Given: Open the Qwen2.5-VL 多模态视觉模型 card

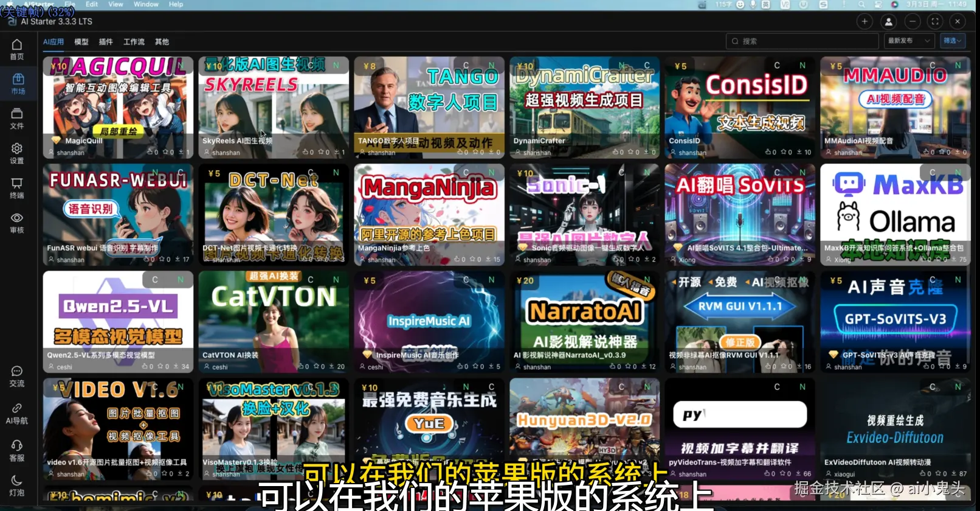Looking at the screenshot, I should point(119,322).
